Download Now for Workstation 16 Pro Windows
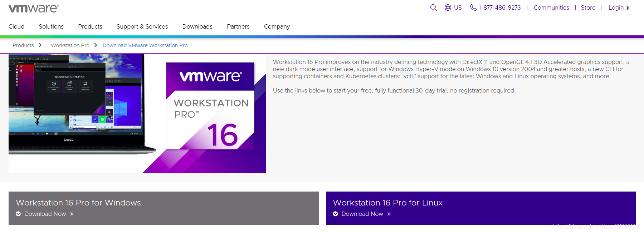Viewport: 644px width, 233px height. [45, 214]
